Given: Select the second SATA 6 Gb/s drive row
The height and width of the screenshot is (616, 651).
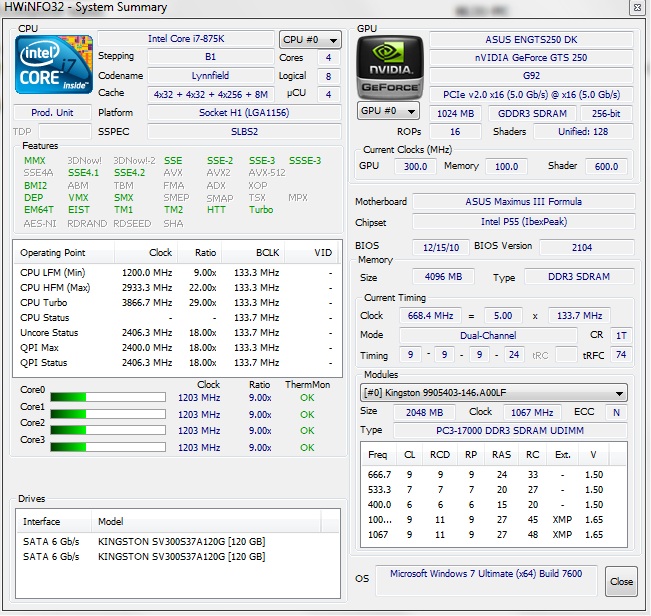Looking at the screenshot, I should (177, 557).
